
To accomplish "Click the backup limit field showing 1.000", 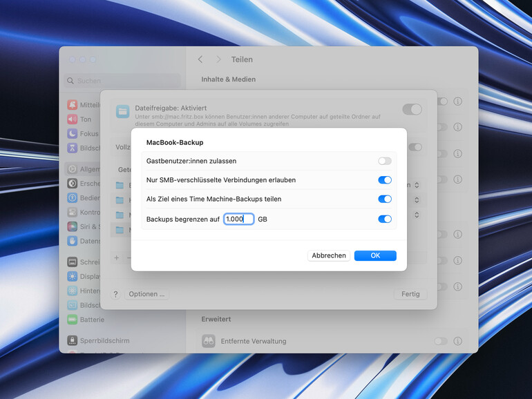I will 239,219.
